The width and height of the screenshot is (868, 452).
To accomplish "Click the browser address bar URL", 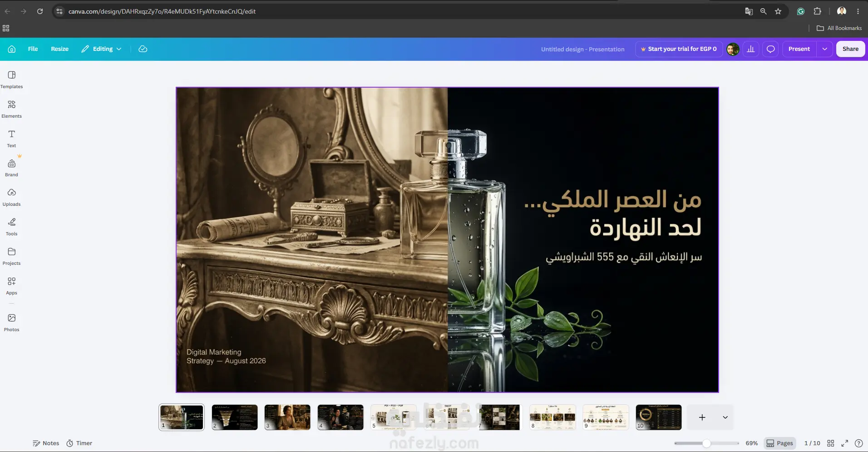I will click(162, 11).
